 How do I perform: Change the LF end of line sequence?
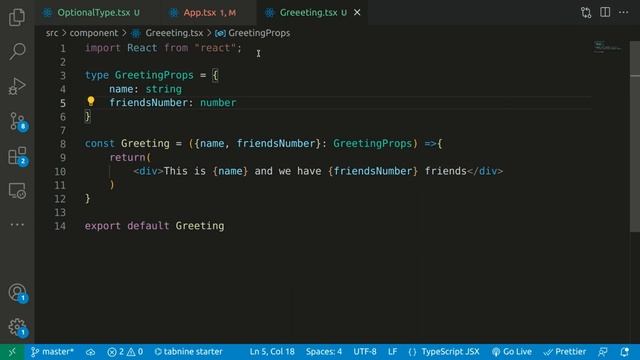click(392, 351)
